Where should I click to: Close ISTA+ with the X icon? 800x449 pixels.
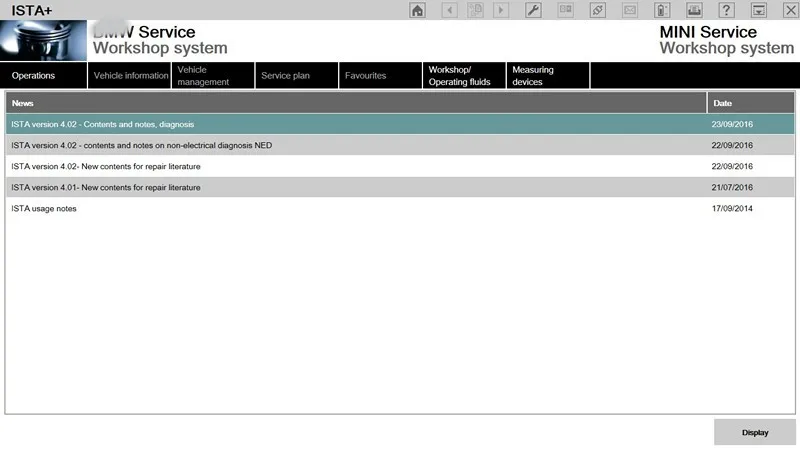pyautogui.click(x=791, y=10)
